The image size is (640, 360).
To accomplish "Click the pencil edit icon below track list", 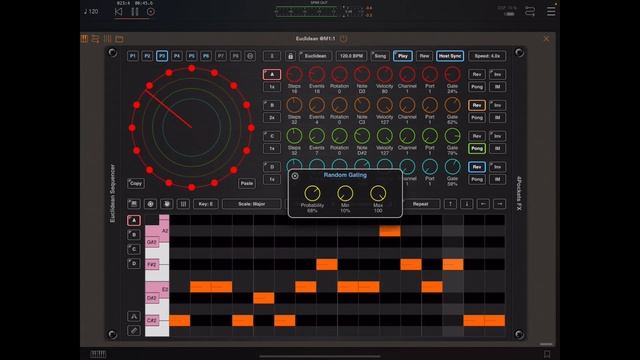I will click(133, 330).
